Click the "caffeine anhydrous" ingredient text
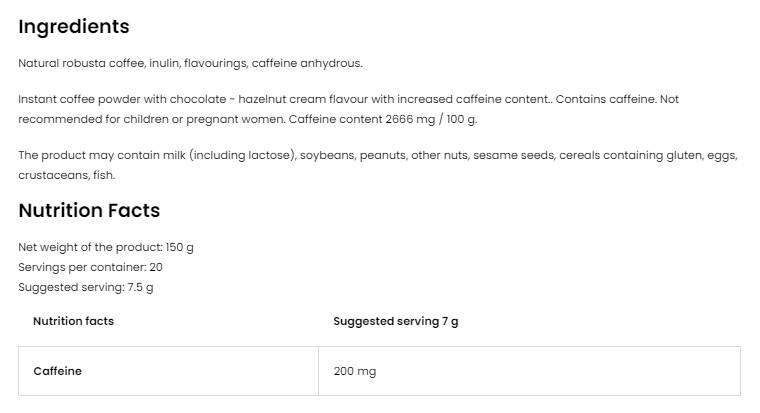 pyautogui.click(x=307, y=64)
